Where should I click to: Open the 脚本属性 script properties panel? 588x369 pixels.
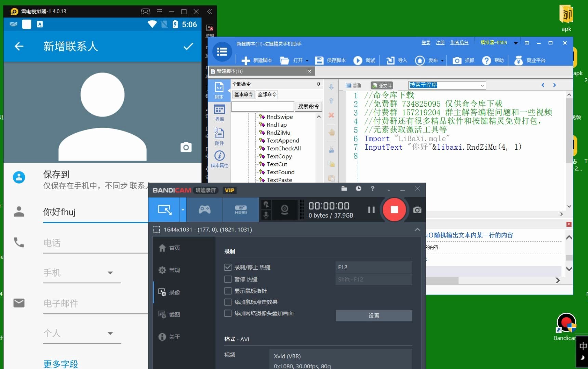pos(219,159)
